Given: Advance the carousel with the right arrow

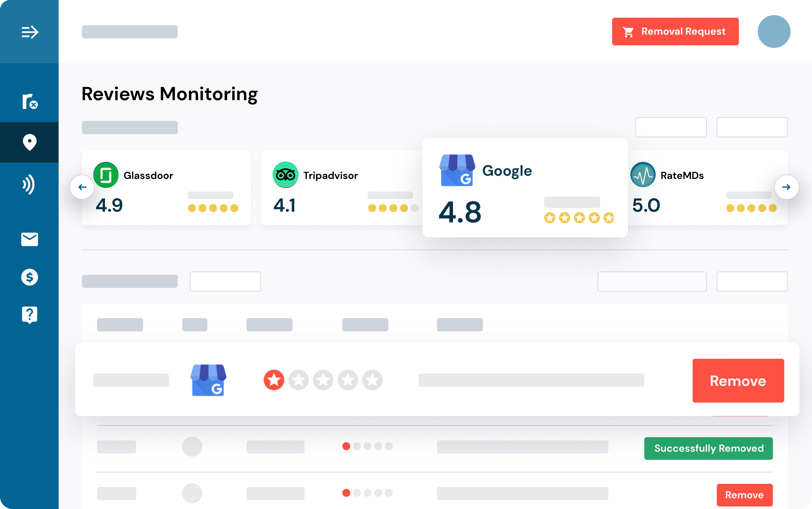Looking at the screenshot, I should pyautogui.click(x=787, y=187).
